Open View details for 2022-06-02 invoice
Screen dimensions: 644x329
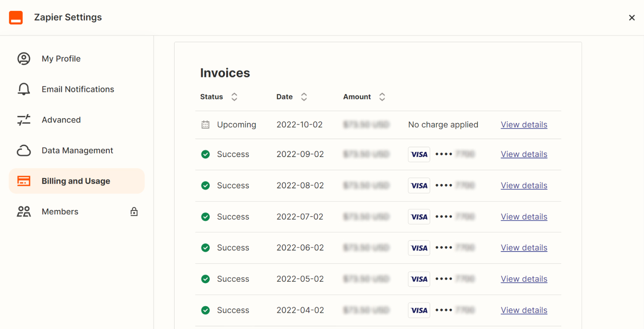click(524, 248)
